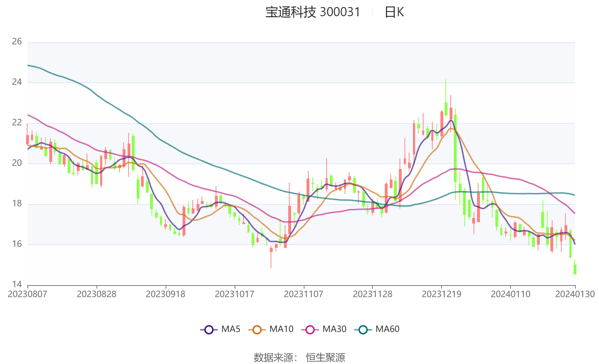Toggle the MA60 legend series

[377, 329]
